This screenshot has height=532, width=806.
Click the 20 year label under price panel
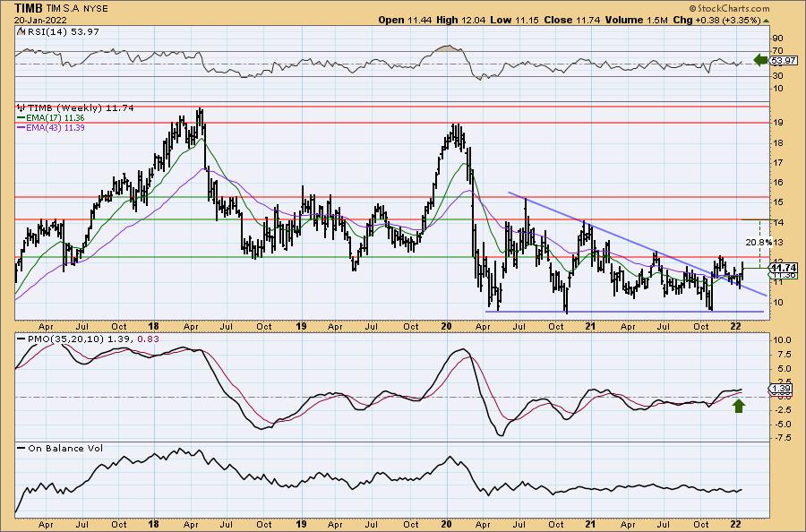click(446, 326)
